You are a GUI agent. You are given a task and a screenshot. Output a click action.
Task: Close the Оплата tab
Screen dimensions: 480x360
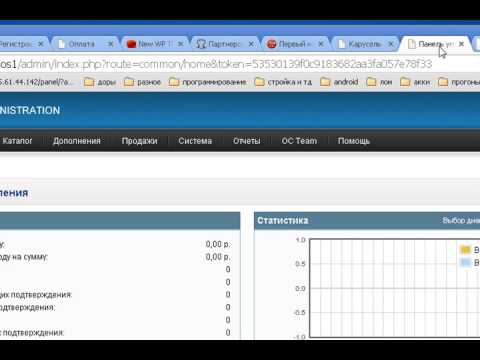click(x=111, y=44)
